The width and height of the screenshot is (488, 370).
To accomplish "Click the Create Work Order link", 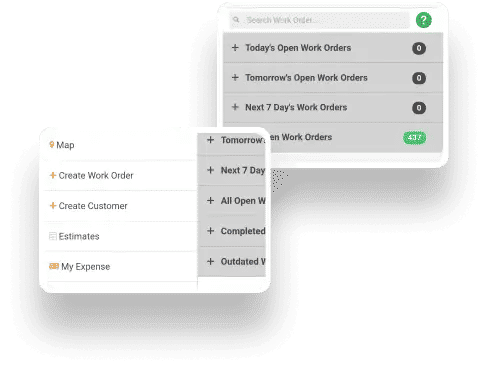I will pyautogui.click(x=96, y=175).
